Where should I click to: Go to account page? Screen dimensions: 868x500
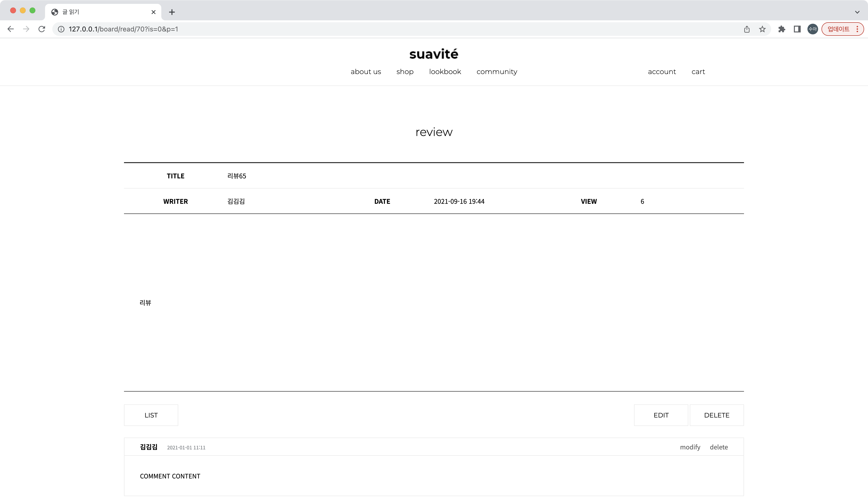(x=662, y=72)
